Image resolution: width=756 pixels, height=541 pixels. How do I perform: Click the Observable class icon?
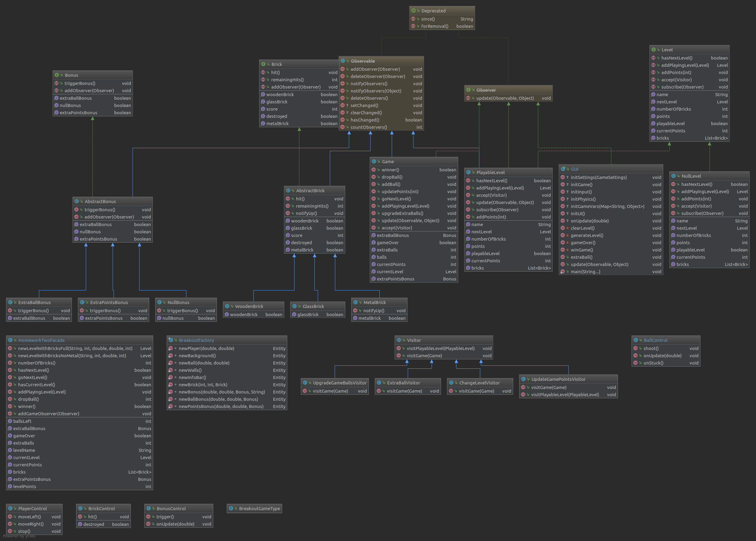343,61
